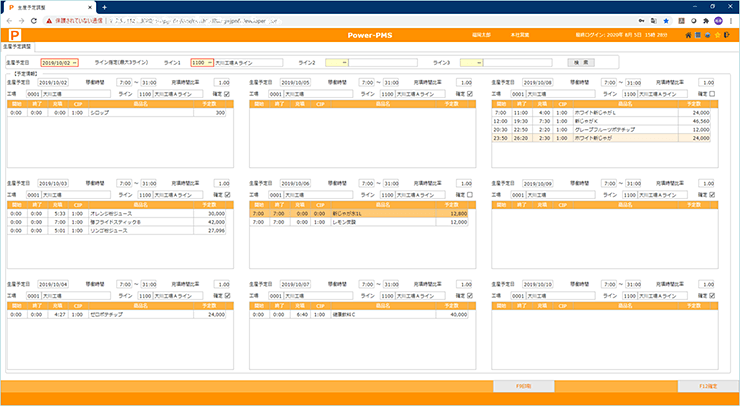740x406 pixels.
Task: Click the browser back arrow
Action: pyautogui.click(x=9, y=21)
